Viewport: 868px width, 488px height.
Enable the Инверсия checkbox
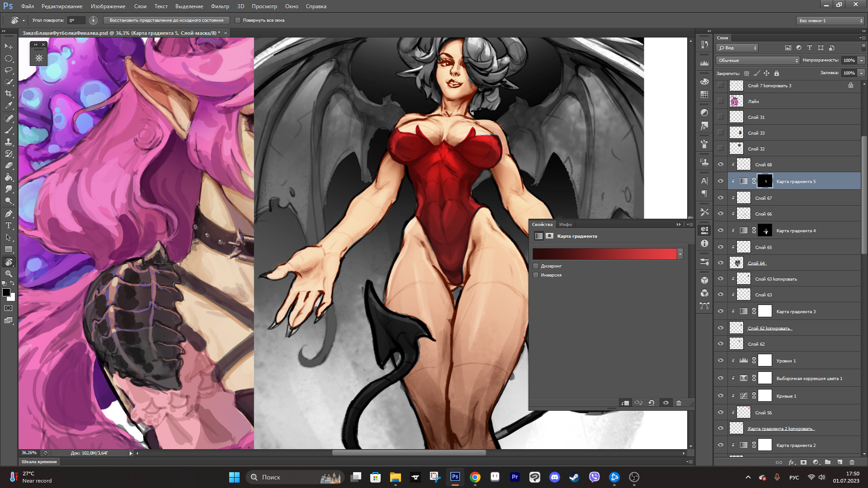(536, 275)
